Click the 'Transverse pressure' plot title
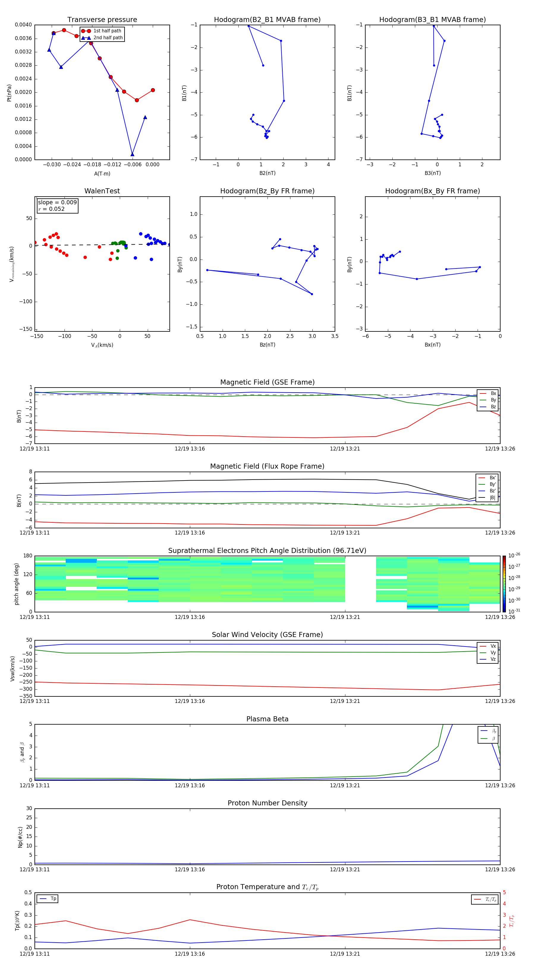 [x=102, y=19]
